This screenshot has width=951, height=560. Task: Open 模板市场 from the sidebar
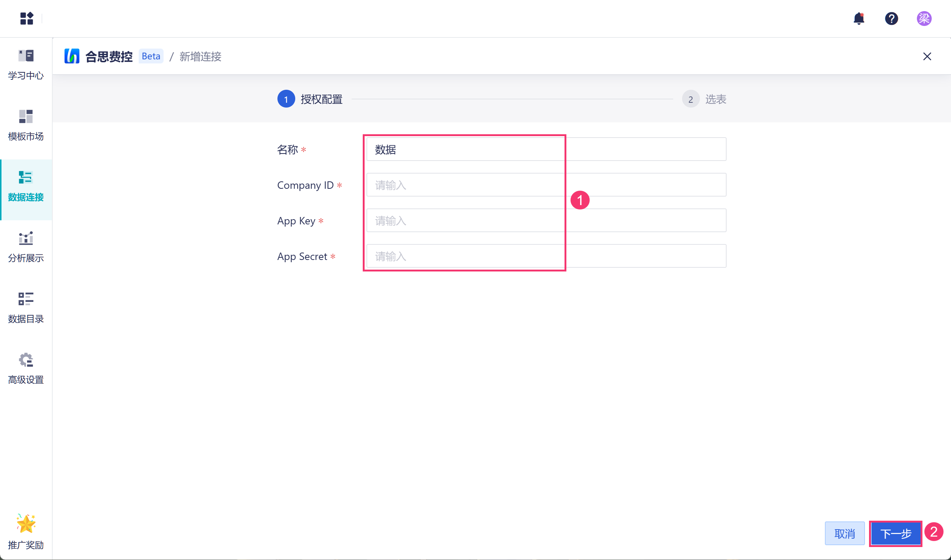click(x=26, y=125)
